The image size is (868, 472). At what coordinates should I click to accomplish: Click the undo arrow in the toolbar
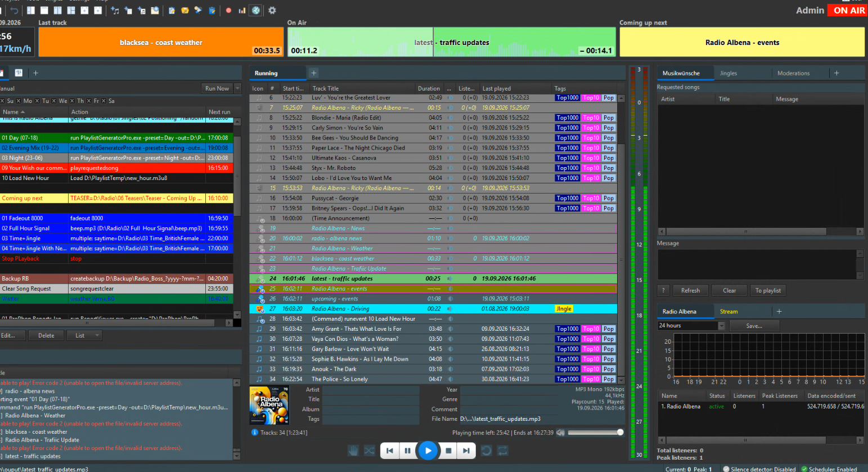(x=15, y=10)
